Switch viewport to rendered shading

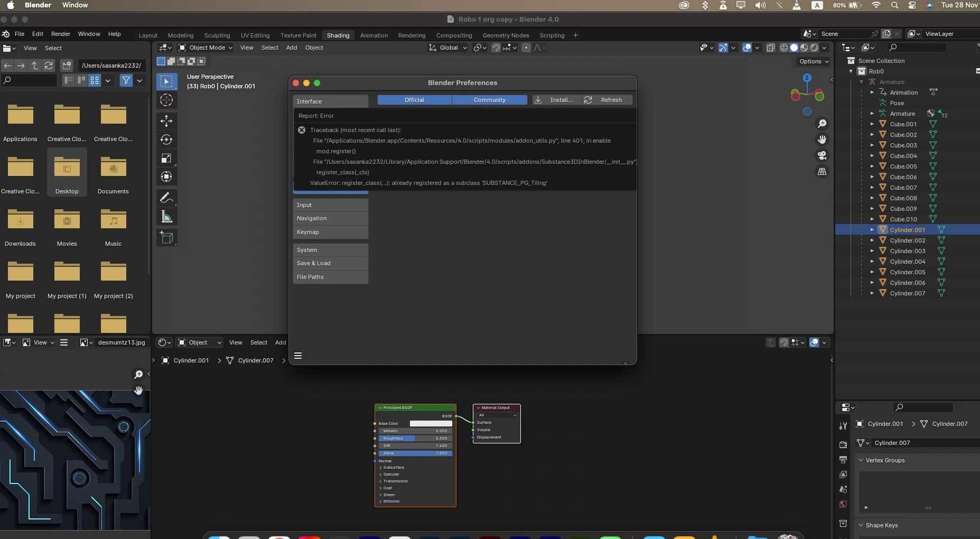click(814, 48)
